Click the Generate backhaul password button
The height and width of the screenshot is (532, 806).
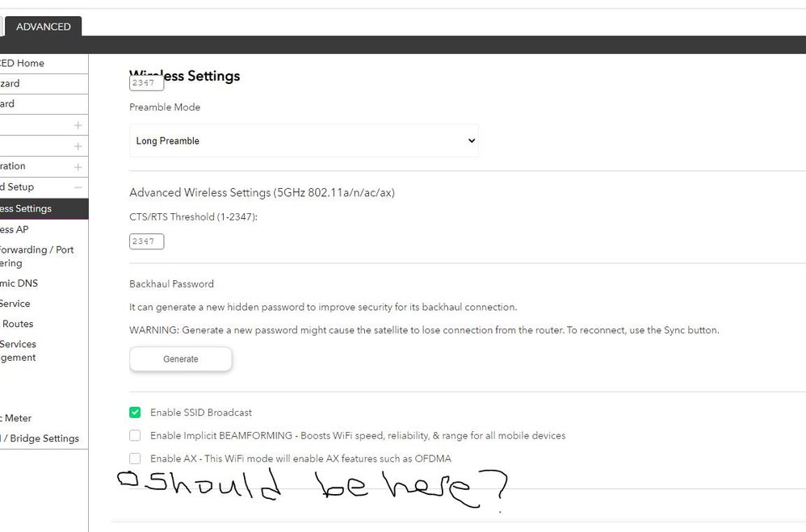pos(180,358)
